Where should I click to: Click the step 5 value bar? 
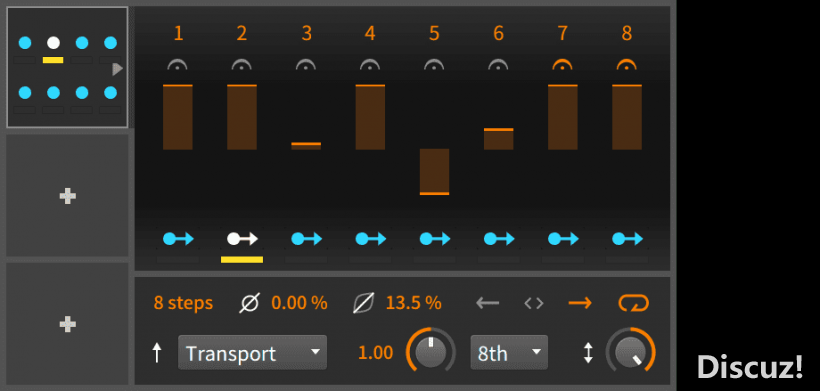tap(435, 172)
